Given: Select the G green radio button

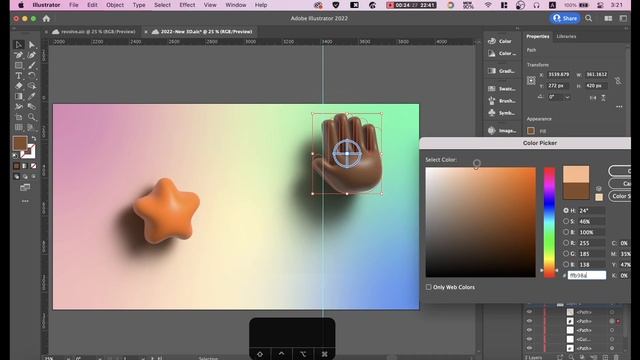Looking at the screenshot, I should pos(566,253).
